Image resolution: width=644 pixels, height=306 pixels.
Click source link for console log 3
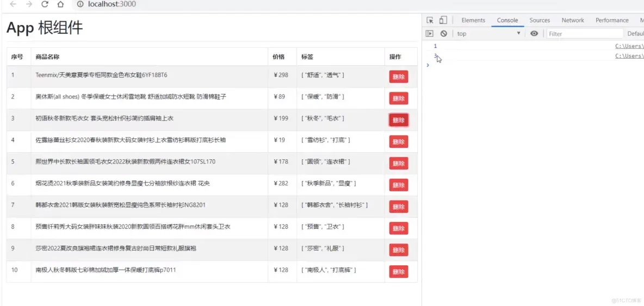629,56
